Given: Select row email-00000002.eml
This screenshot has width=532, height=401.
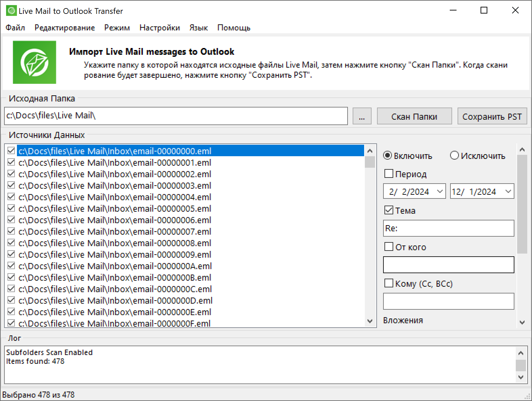Looking at the screenshot, I should coord(191,174).
